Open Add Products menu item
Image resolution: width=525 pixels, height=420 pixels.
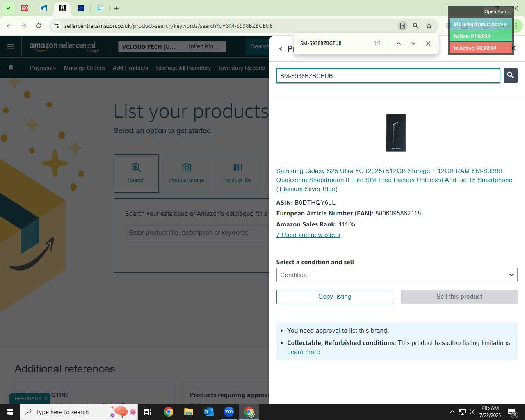pos(130,68)
